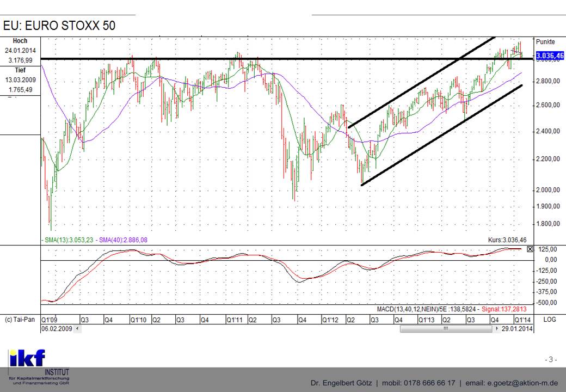
Task: Click the Hoch label
Action: pyautogui.click(x=20, y=41)
